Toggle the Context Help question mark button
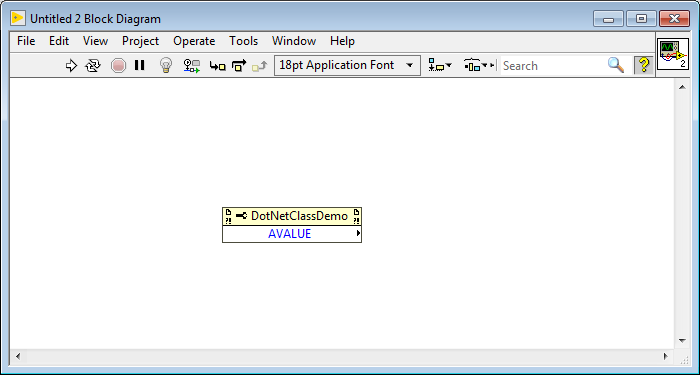This screenshot has height=375, width=700. click(643, 65)
